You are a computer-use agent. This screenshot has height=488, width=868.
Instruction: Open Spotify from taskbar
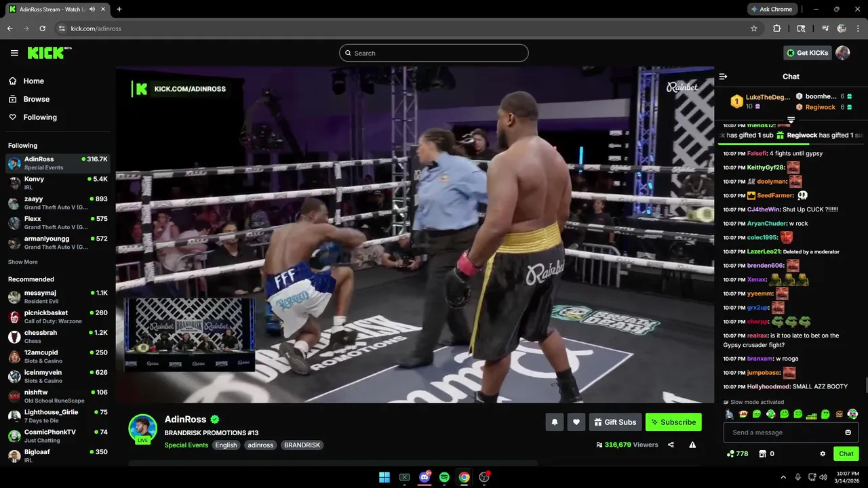point(444,477)
